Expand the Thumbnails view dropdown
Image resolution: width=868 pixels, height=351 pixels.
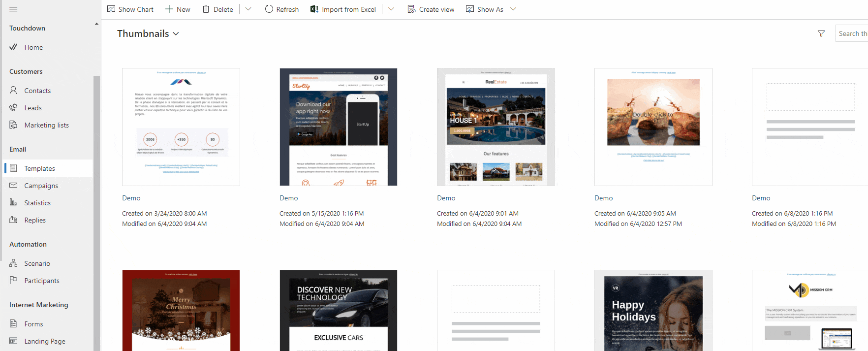(x=176, y=34)
